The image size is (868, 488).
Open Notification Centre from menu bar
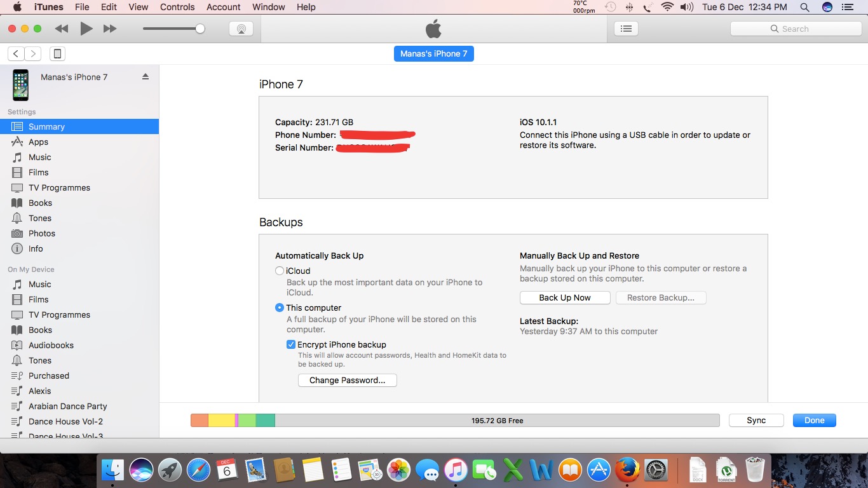[846, 7]
